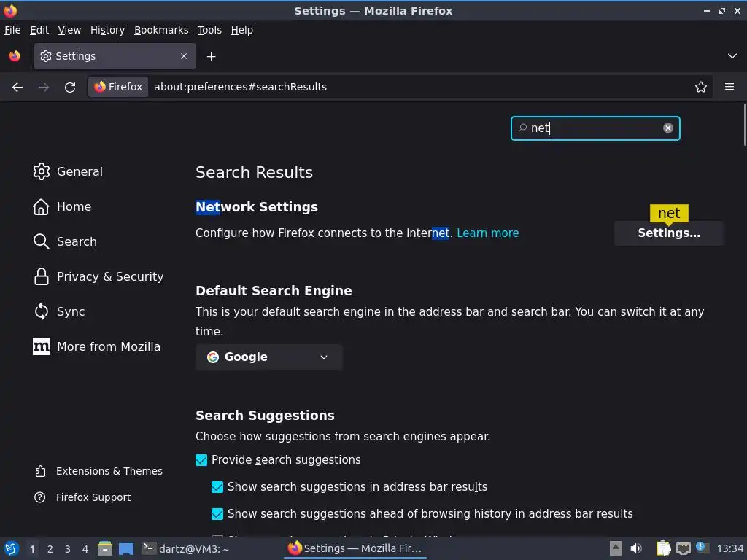The height and width of the screenshot is (560, 747).
Task: Open the General settings category
Action: click(x=68, y=171)
